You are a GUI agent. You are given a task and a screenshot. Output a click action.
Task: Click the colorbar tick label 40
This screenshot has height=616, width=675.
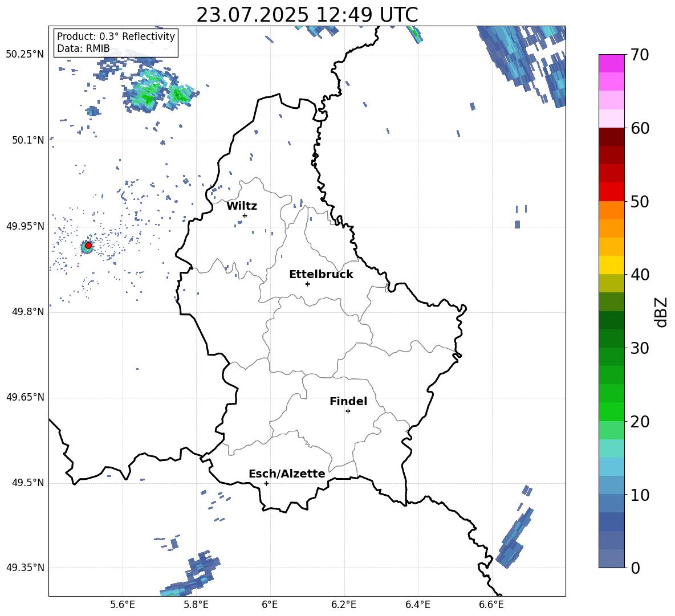pyautogui.click(x=640, y=275)
